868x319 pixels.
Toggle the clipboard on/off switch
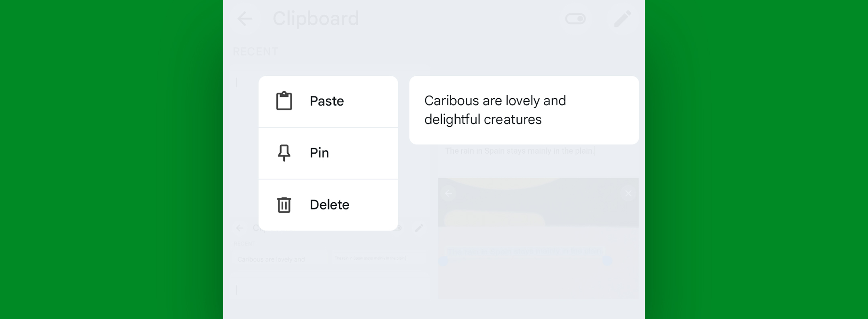pyautogui.click(x=575, y=19)
